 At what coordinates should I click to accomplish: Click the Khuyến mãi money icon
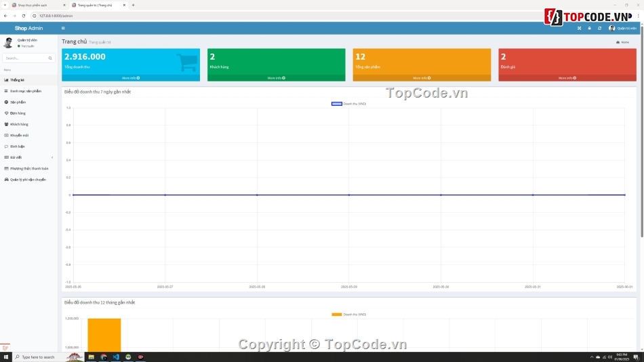[6, 136]
